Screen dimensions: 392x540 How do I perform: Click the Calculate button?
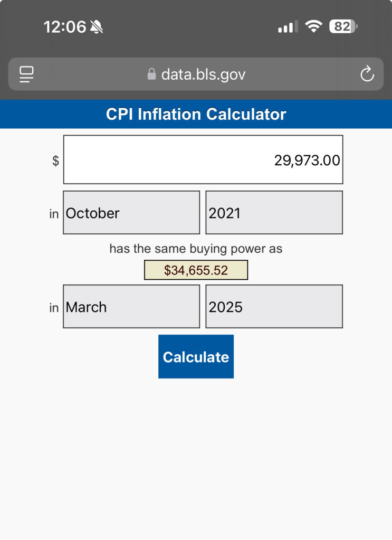(196, 356)
